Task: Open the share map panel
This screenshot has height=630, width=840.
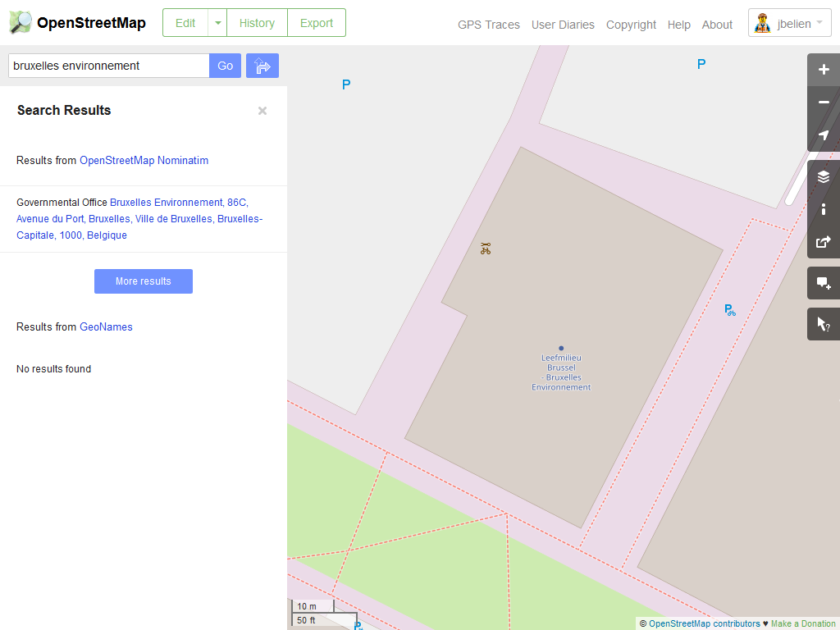Action: [824, 242]
